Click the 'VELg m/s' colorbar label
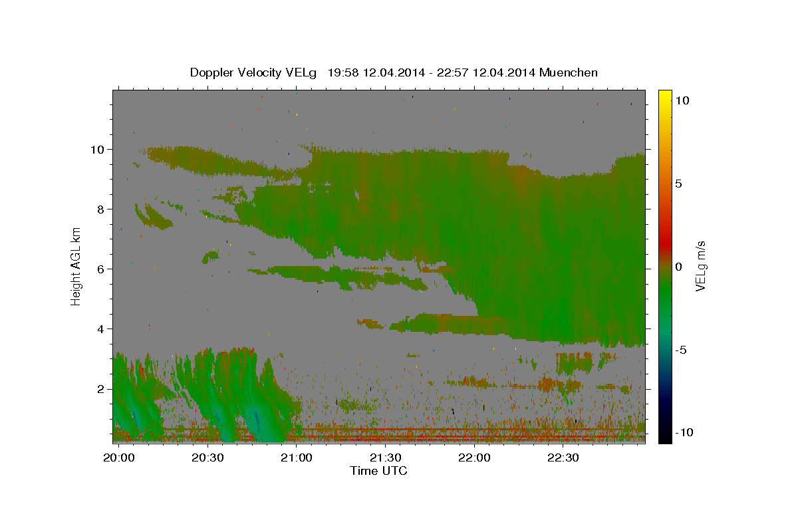Viewport: 798px width, 532px height. [x=700, y=265]
